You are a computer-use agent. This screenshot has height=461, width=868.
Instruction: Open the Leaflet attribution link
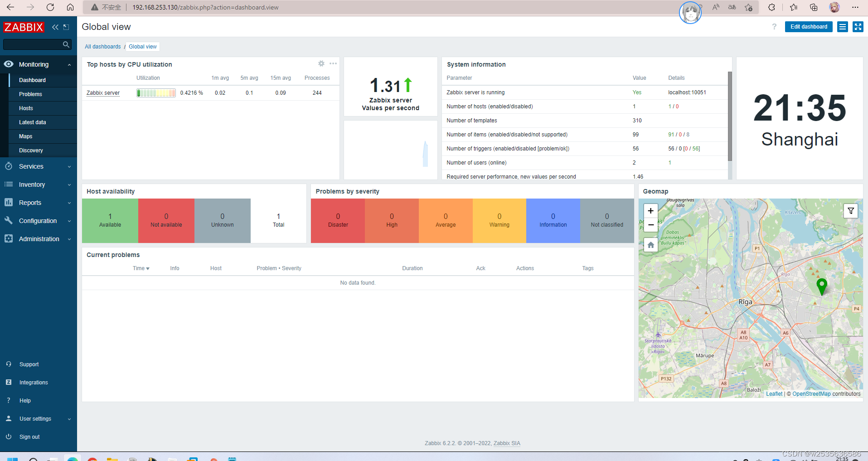coord(774,394)
